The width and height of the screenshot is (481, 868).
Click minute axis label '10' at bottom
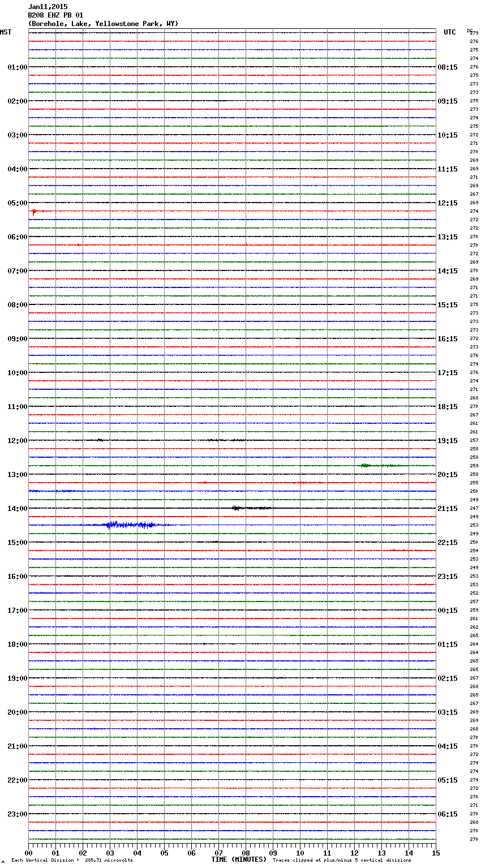click(300, 853)
